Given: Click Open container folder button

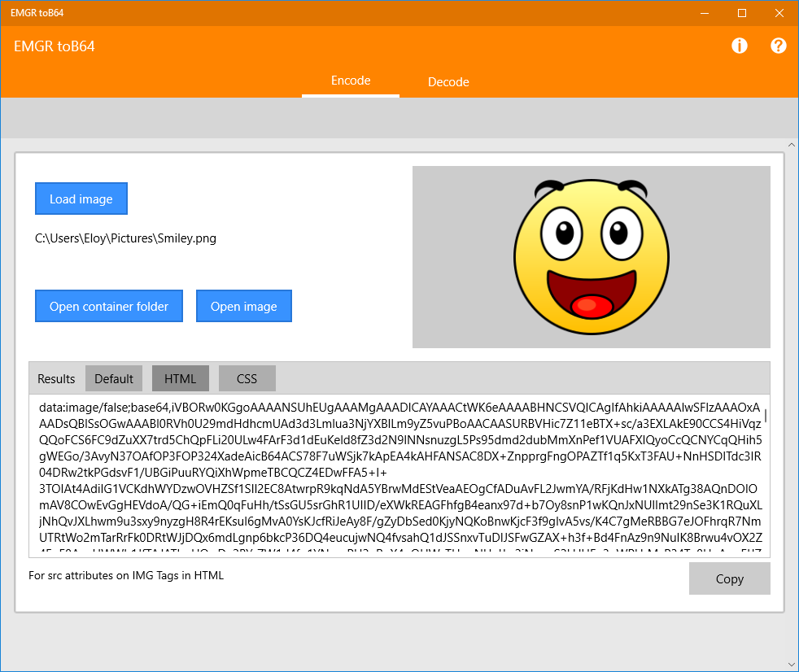Looking at the screenshot, I should click(108, 306).
